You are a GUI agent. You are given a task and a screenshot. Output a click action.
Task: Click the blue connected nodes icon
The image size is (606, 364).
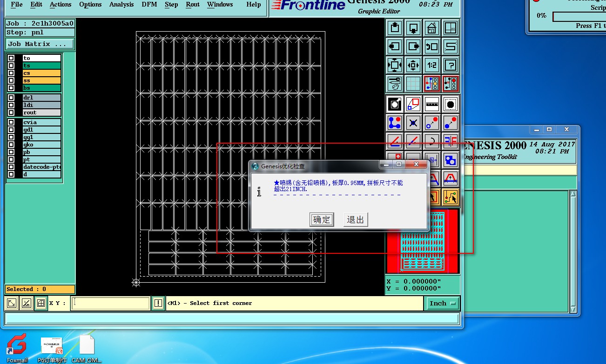point(395,123)
